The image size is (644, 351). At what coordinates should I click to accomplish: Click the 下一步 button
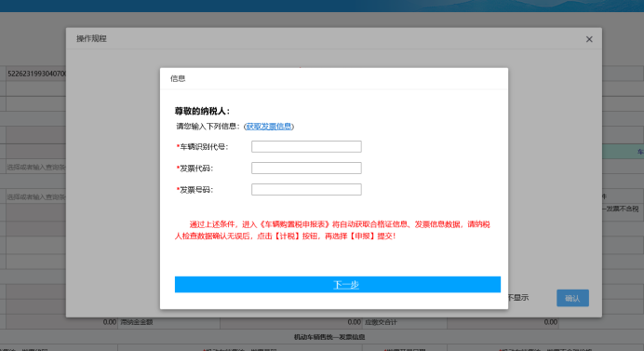tap(338, 284)
